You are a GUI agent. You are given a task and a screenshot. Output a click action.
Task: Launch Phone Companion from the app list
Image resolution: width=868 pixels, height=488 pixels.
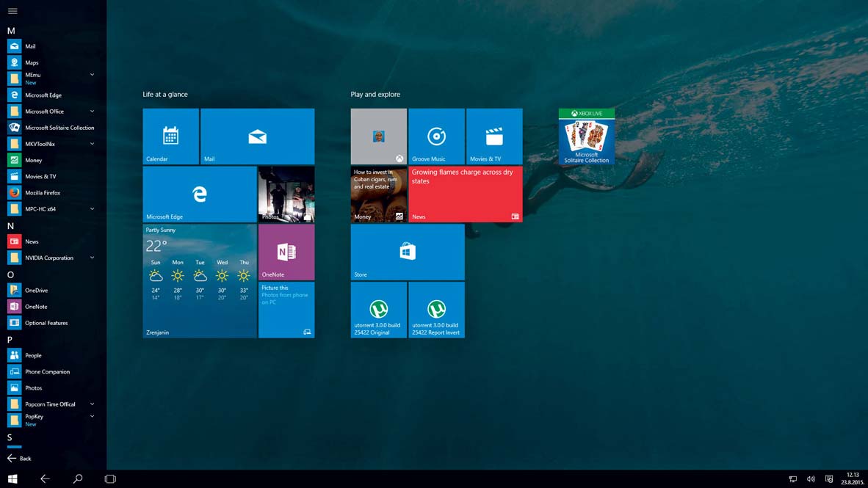[51, 372]
